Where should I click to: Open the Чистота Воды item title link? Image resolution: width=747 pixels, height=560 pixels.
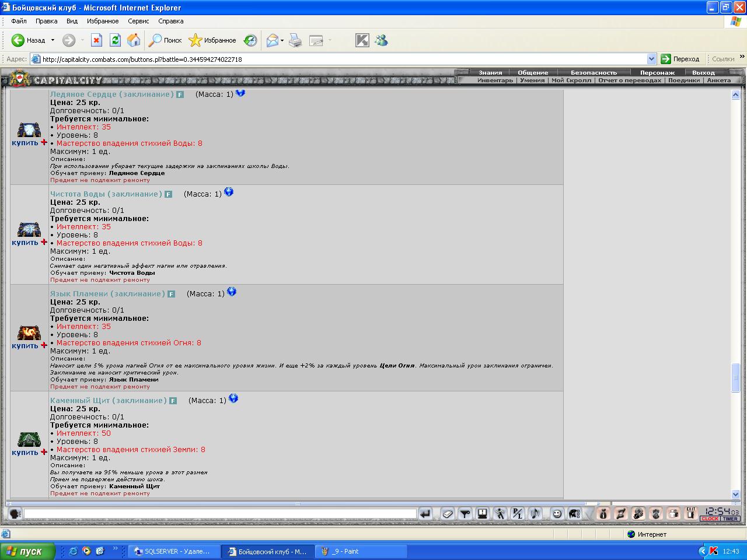pos(106,194)
